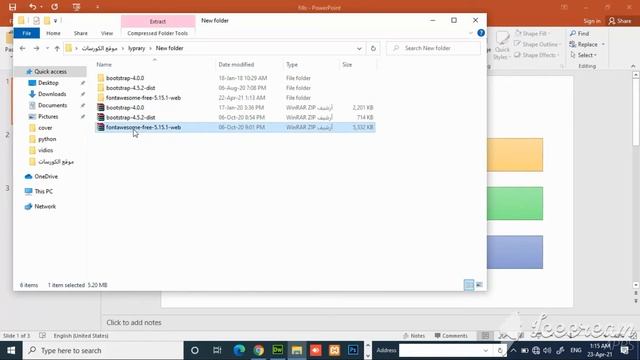Click the New folder icon in Explorer title bar
Screen dimensions: 640x360
tap(47, 20)
